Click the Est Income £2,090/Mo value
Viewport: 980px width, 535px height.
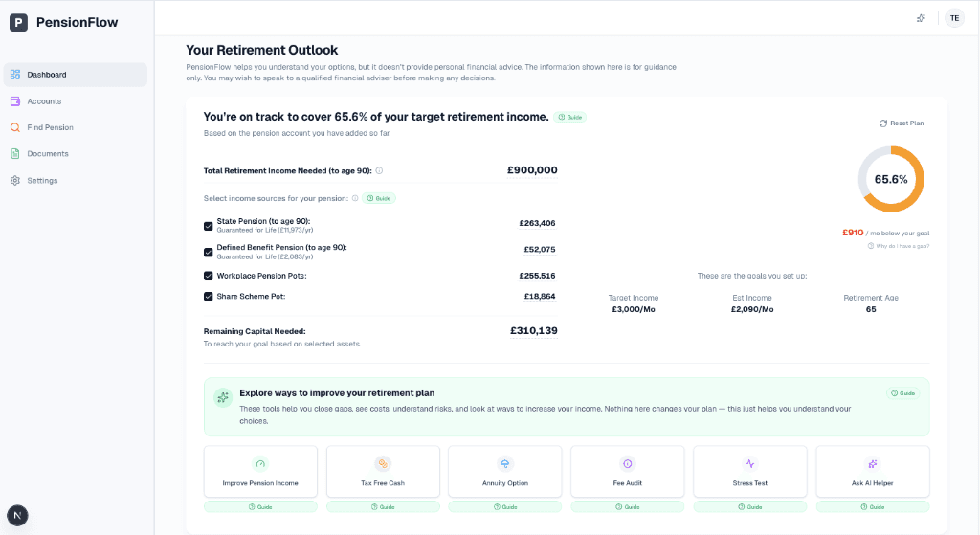coord(752,309)
